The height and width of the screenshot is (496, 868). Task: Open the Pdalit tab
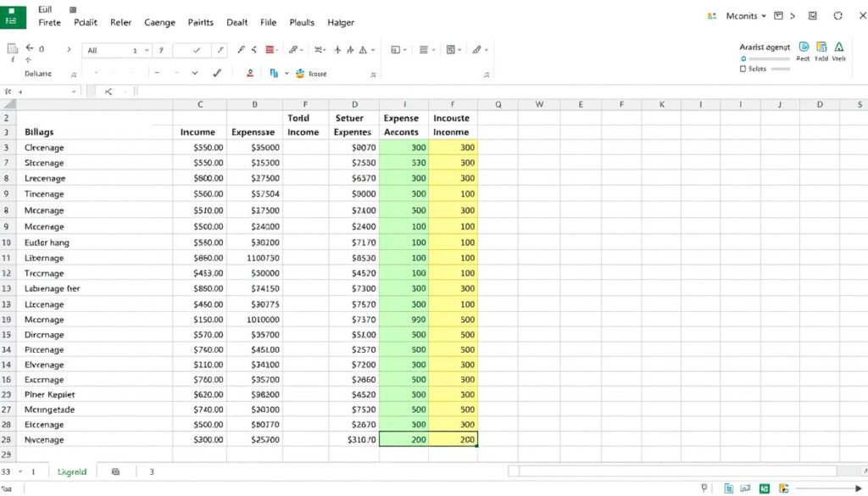point(86,23)
